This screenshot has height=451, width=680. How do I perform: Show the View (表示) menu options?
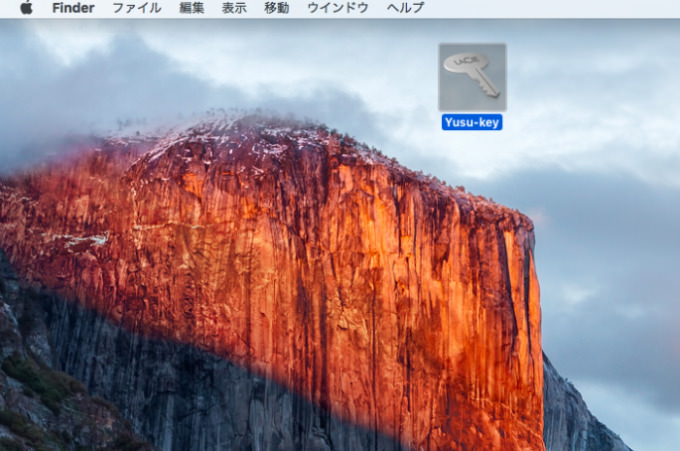pyautogui.click(x=234, y=8)
